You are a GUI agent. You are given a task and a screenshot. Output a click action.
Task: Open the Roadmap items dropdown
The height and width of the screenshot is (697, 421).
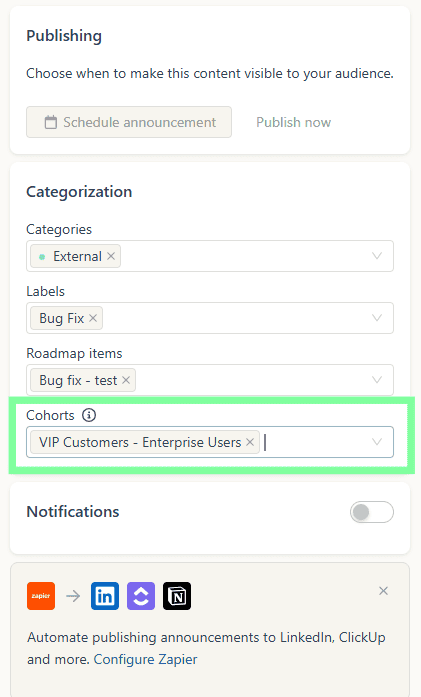pos(377,380)
